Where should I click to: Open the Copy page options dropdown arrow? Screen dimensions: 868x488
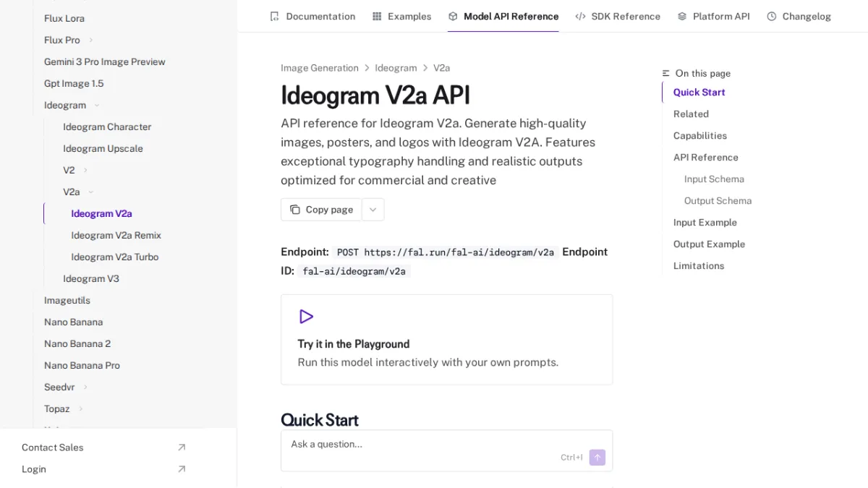[373, 210]
